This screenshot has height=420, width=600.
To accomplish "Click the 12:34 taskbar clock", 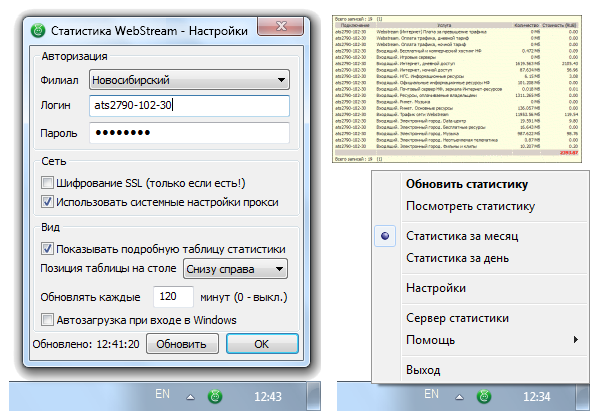I will click(536, 397).
